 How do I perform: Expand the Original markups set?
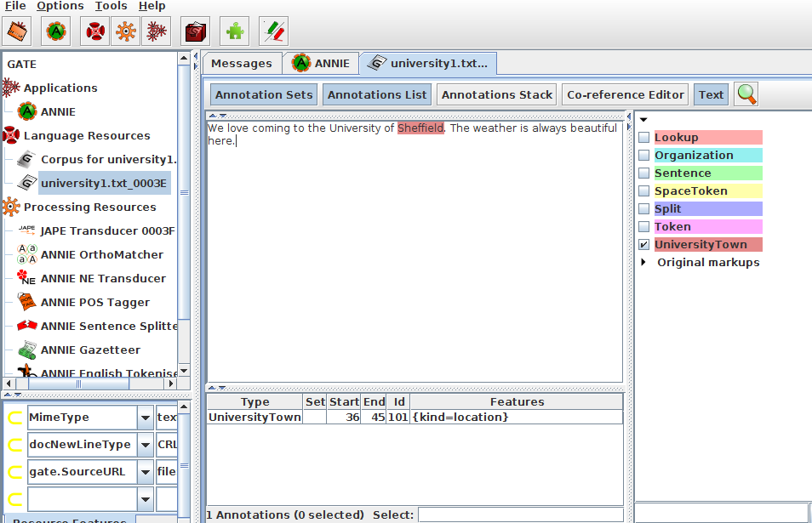(x=643, y=263)
